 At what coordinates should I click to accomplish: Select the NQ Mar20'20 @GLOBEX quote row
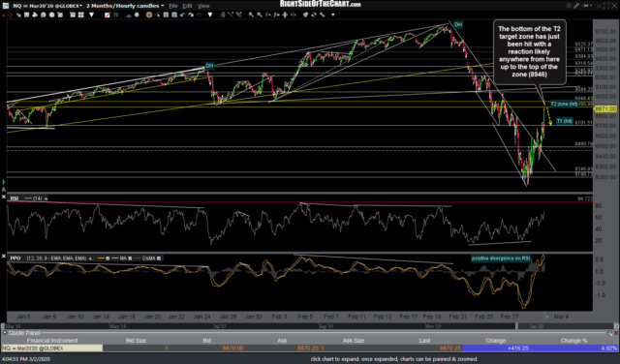tap(310, 349)
